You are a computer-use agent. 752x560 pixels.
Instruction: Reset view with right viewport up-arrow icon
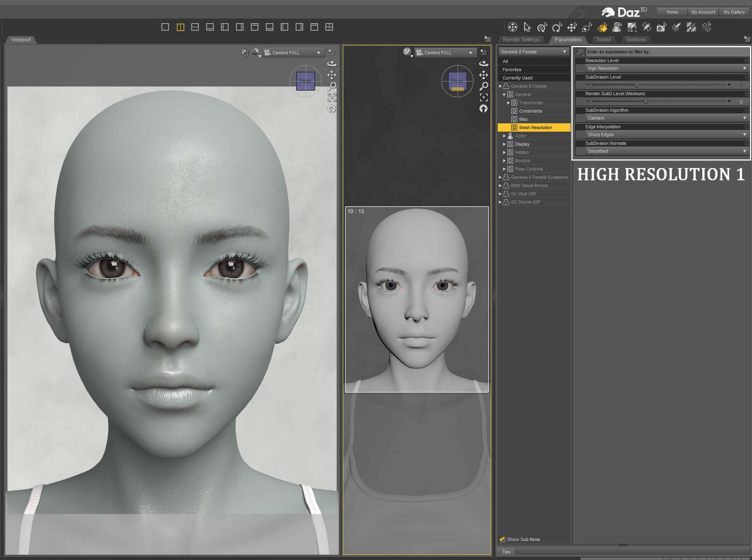[483, 108]
